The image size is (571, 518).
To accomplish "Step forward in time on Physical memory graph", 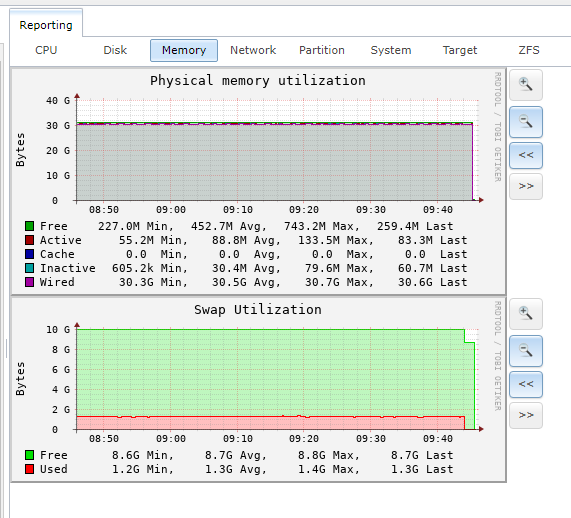I will 526,187.
